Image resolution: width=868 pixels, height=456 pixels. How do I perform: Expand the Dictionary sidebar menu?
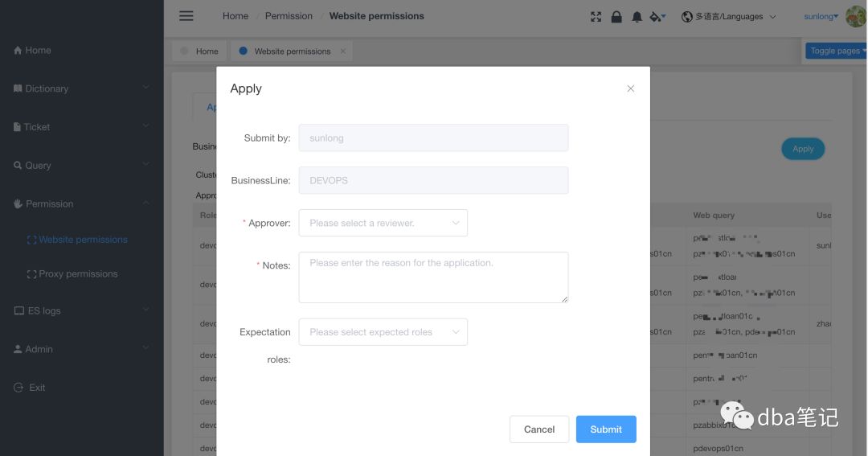(x=81, y=88)
